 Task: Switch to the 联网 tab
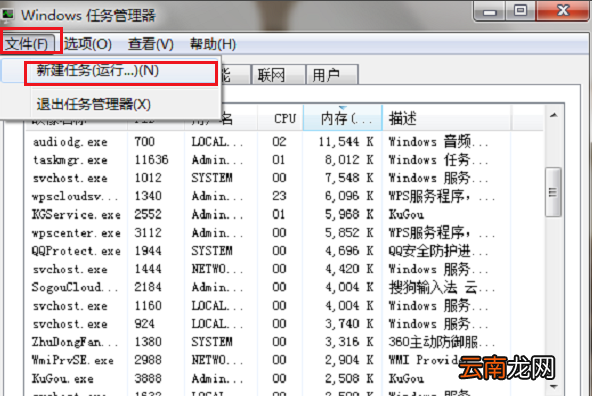point(278,75)
